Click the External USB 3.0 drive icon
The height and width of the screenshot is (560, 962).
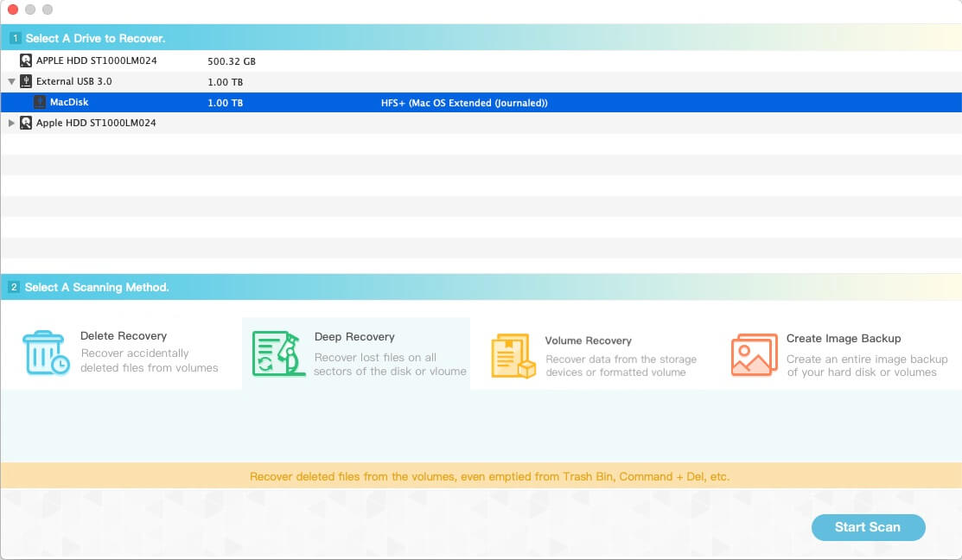(25, 81)
